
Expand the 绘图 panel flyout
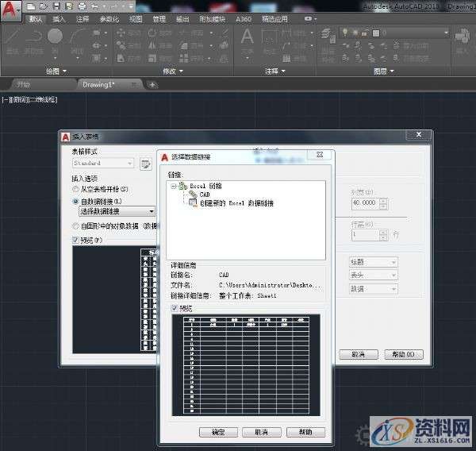pos(56,71)
